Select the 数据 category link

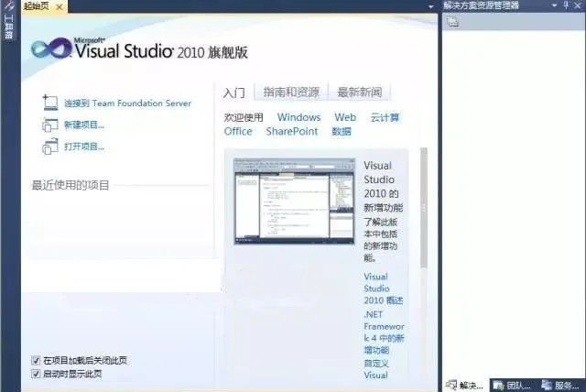click(342, 132)
